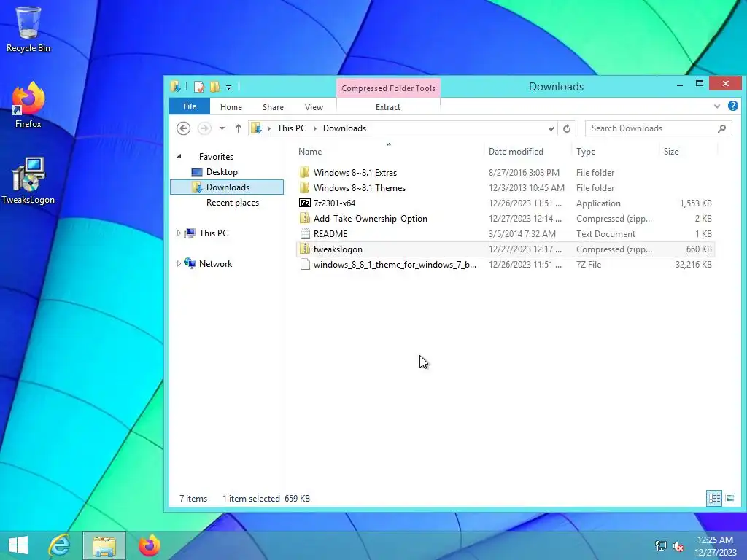Select Downloads in navigation pane
The height and width of the screenshot is (560, 747).
pyautogui.click(x=227, y=187)
